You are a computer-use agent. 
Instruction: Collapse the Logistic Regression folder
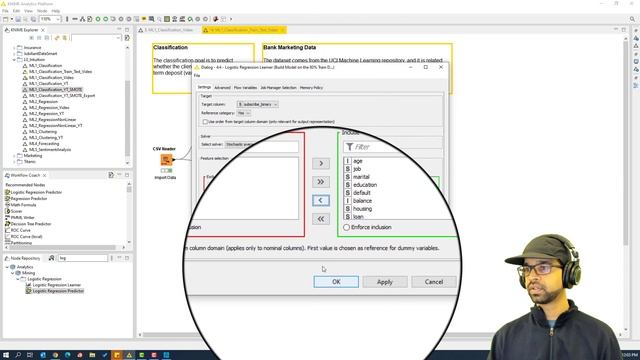(x=18, y=279)
